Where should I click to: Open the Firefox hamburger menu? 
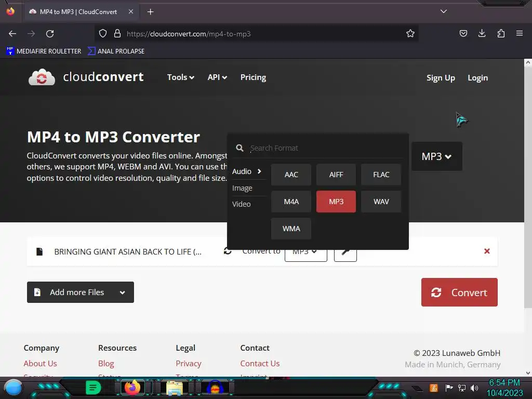pos(520,33)
